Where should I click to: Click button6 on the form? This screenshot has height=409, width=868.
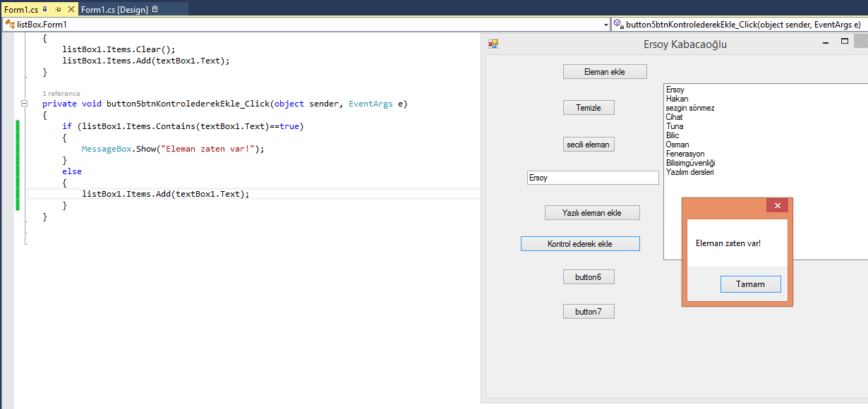tap(589, 277)
